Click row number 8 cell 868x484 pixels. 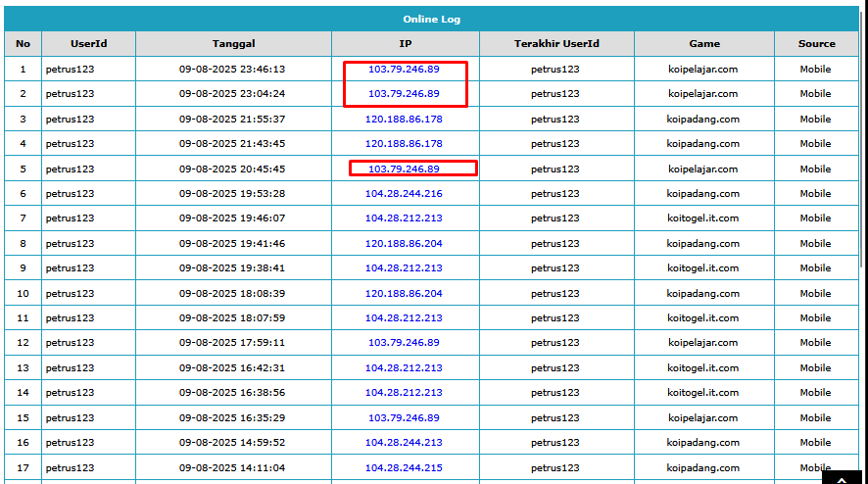[x=23, y=244]
